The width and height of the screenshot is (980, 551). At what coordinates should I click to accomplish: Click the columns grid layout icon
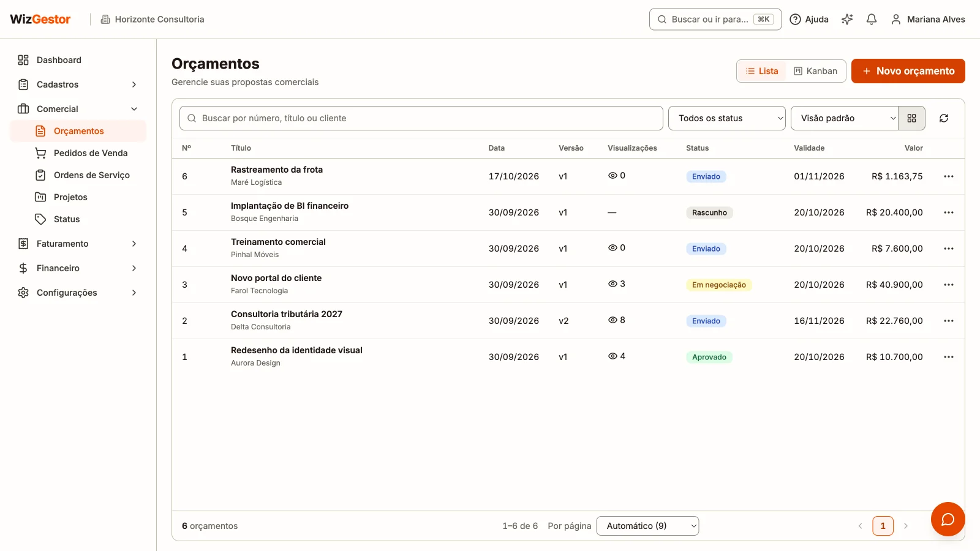912,118
